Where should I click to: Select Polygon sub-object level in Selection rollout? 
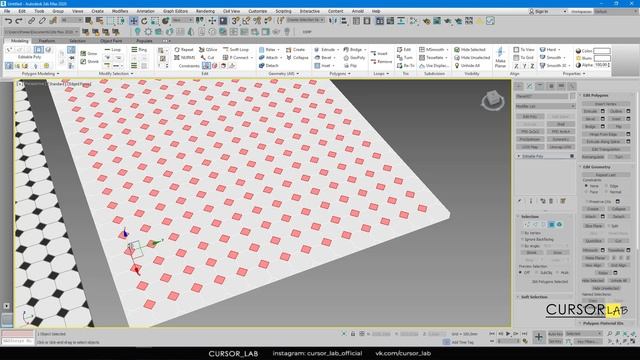point(551,224)
